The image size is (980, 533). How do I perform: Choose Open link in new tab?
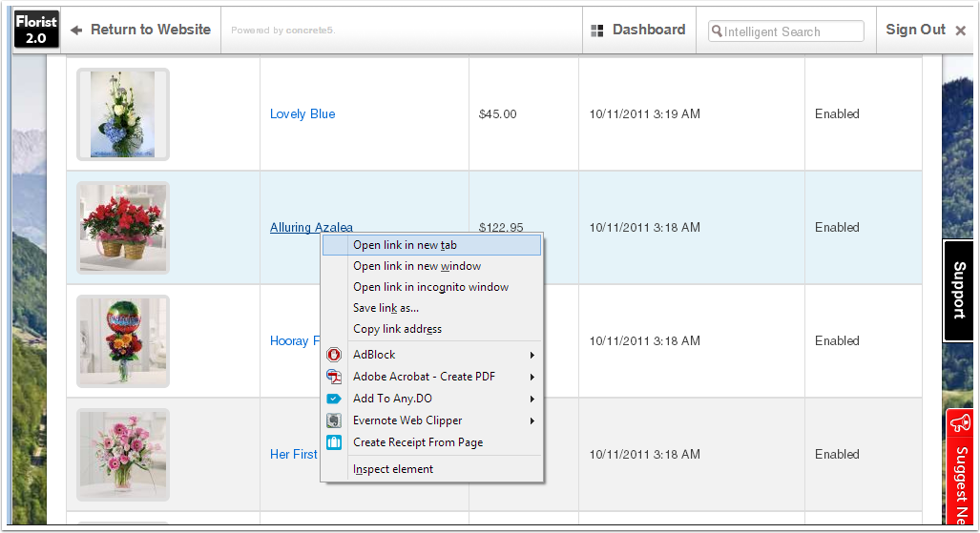coord(405,245)
